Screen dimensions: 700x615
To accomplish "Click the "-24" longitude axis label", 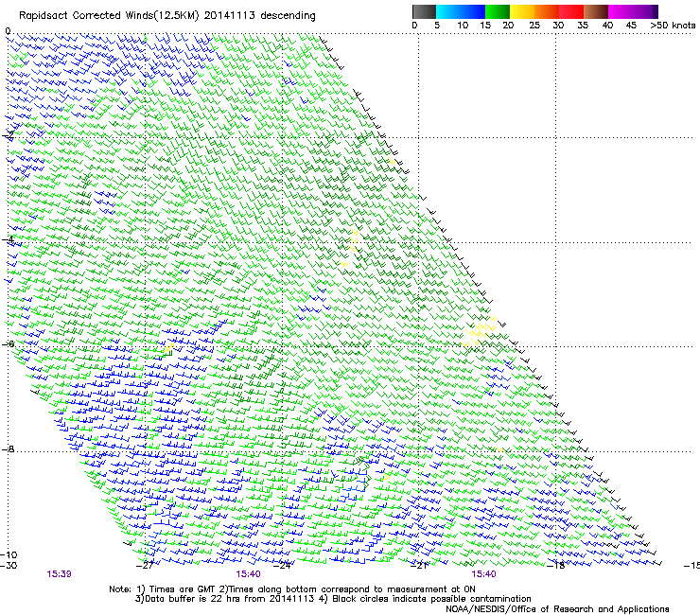I will (282, 566).
